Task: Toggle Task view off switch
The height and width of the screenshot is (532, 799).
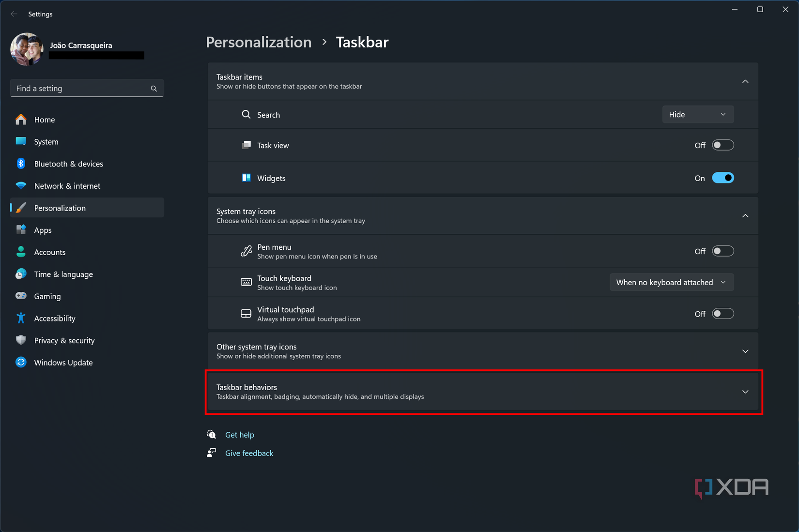Action: tap(723, 145)
